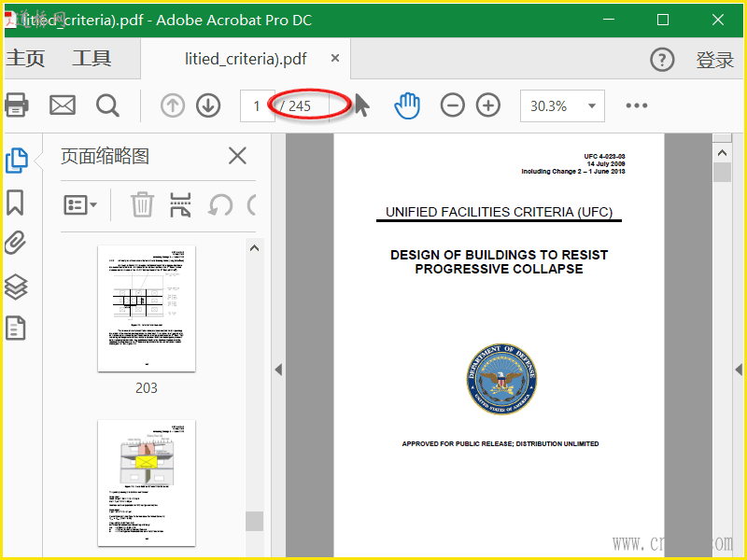Activate the selection arrow tool

(x=362, y=105)
